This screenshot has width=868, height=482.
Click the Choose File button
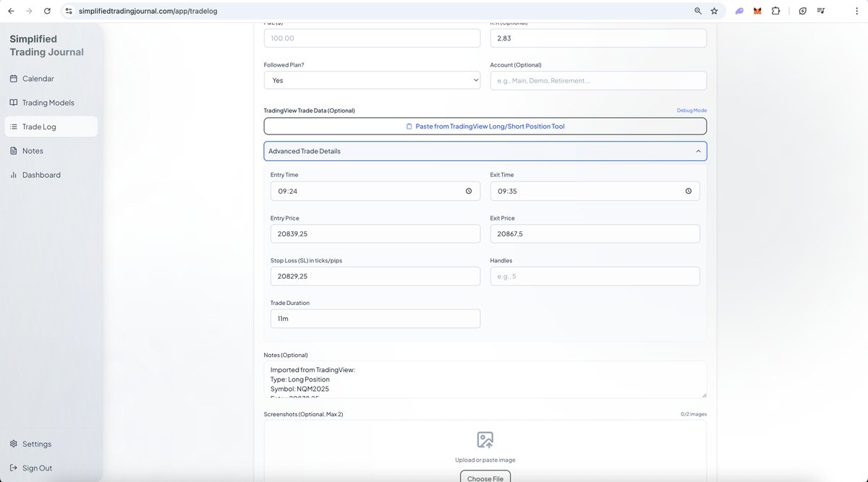pos(485,478)
